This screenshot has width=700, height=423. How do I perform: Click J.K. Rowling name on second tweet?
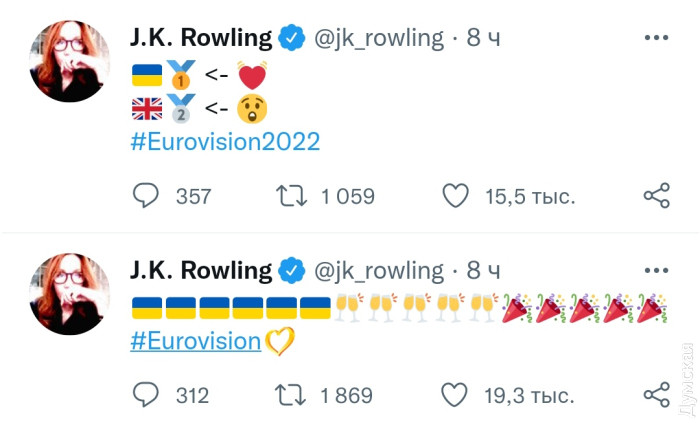200,271
